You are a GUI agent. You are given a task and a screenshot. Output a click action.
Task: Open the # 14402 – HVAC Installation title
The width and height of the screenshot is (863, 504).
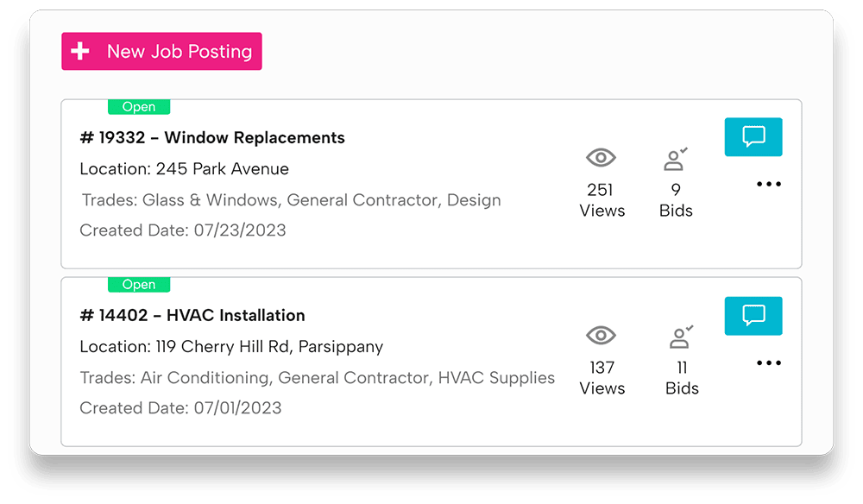(192, 316)
